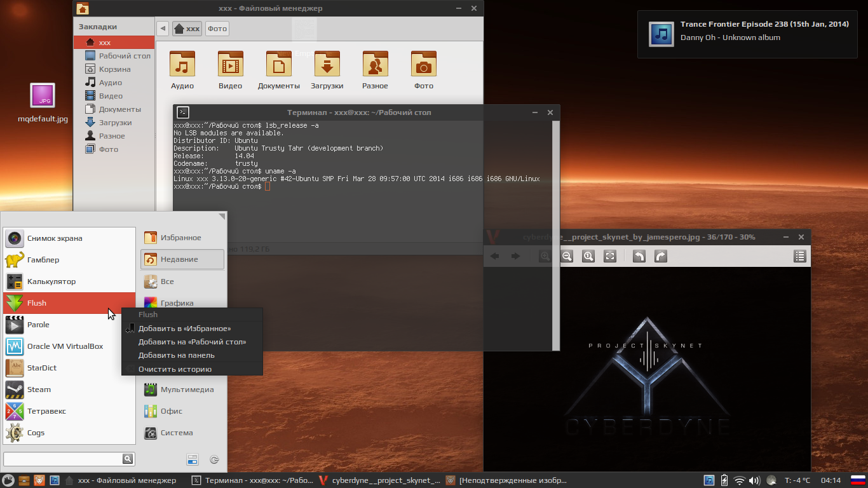This screenshot has height=488, width=868.
Task: Click the Whisker menu button on the panel
Action: click(8, 480)
